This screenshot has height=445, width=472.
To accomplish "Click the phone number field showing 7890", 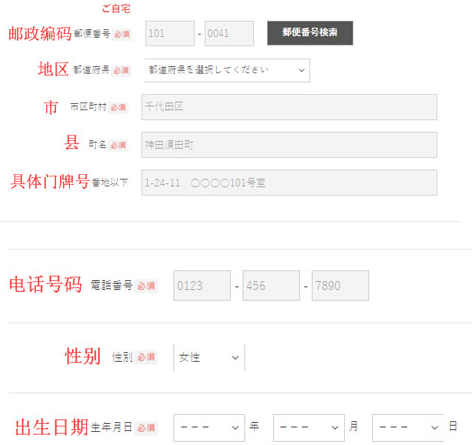I will [x=340, y=286].
